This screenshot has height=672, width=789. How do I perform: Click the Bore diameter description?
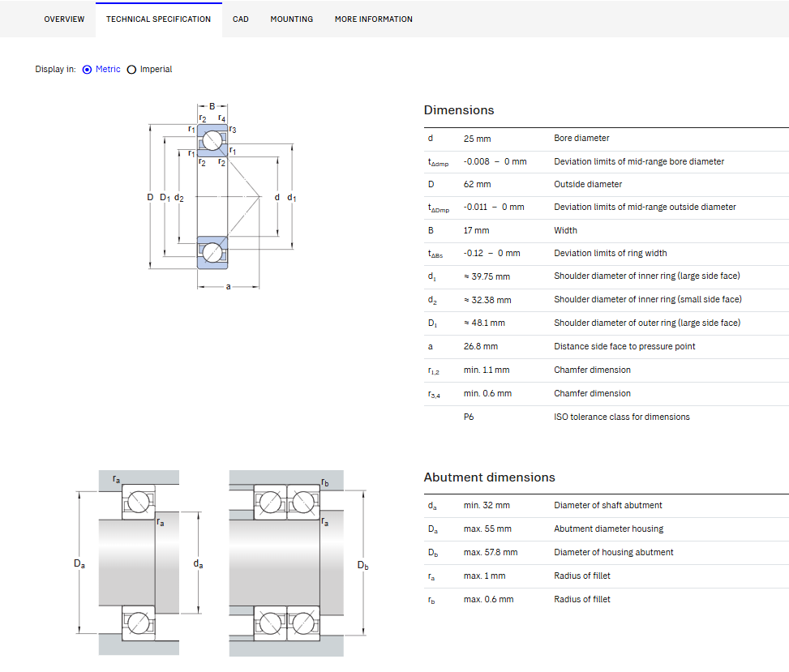[581, 139]
